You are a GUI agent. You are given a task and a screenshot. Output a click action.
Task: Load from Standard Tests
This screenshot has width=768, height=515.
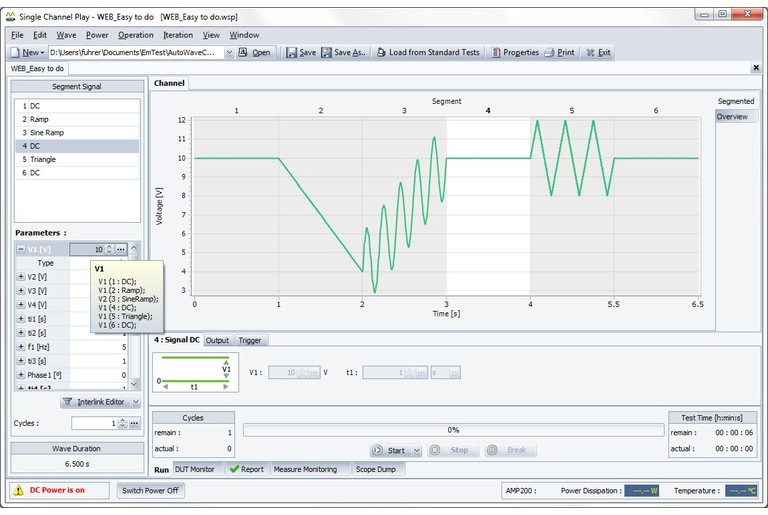click(x=428, y=52)
